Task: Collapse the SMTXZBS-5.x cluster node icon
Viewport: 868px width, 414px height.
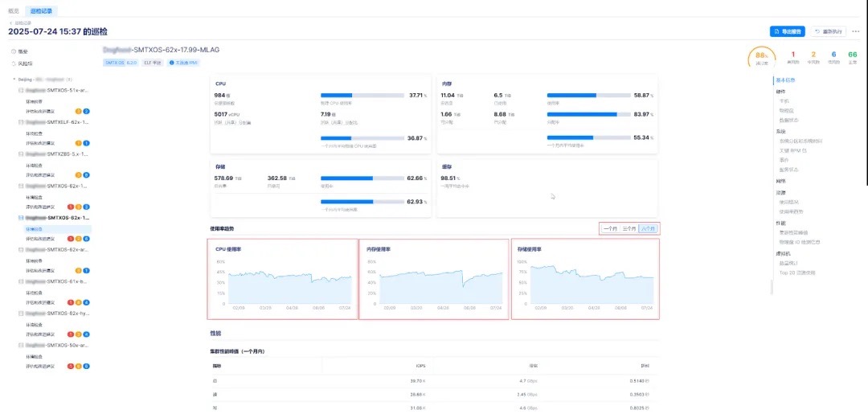Action: [x=21, y=154]
